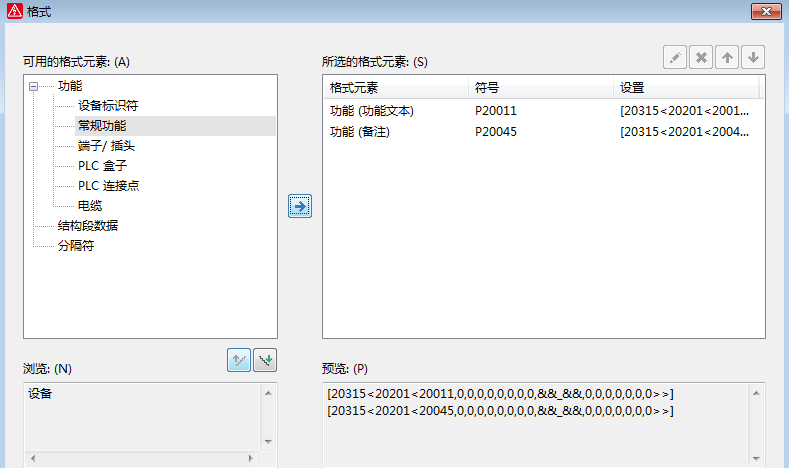Viewport: 789px width, 468px height.
Task: Click the up-arrow browse icon
Action: (239, 361)
